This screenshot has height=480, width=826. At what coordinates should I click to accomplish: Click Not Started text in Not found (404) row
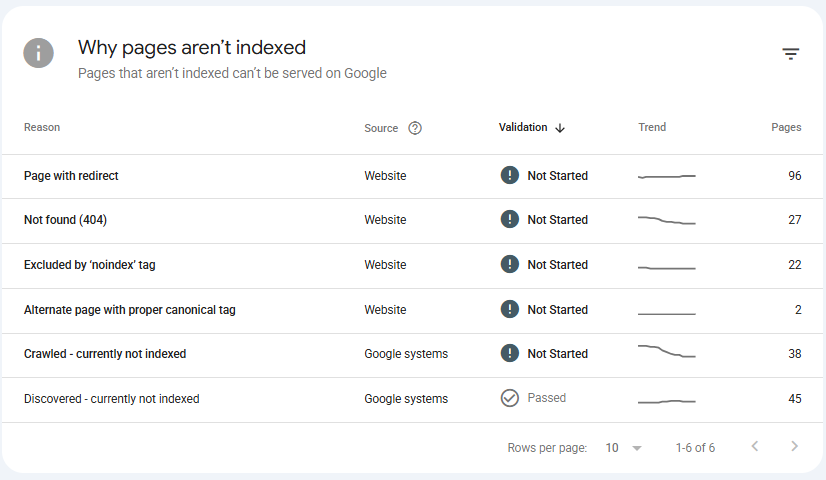(x=557, y=220)
